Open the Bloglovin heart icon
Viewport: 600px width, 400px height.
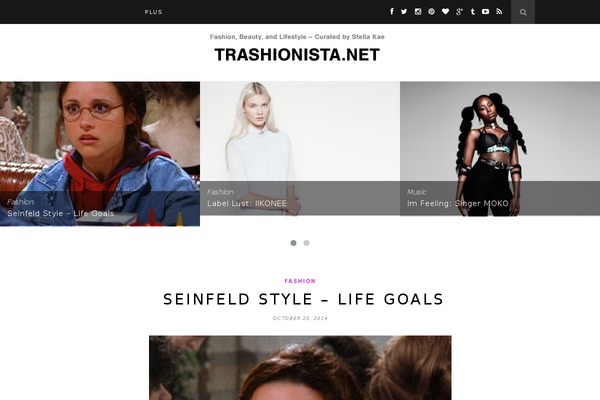445,11
